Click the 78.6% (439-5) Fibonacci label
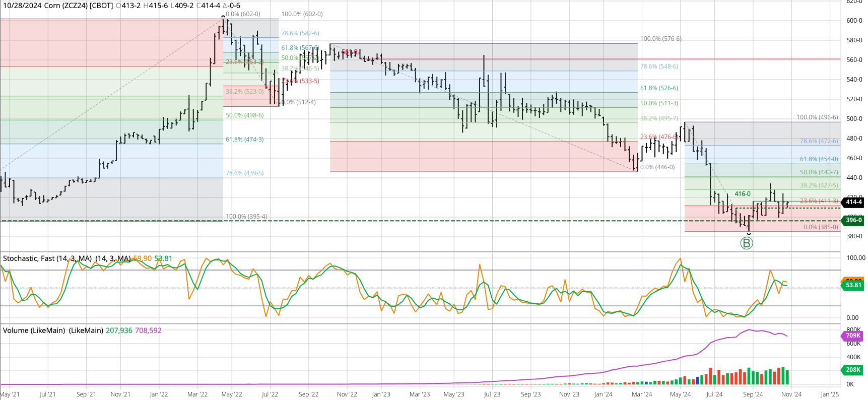This screenshot has width=868, height=400. pos(244,173)
